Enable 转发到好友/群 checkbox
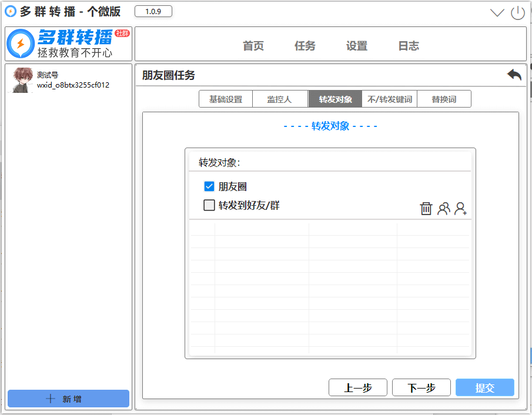 (209, 205)
